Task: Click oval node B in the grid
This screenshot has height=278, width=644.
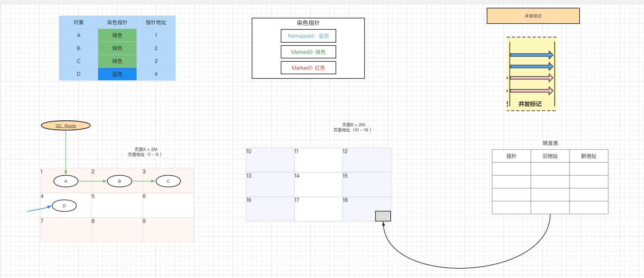Action: [x=120, y=181]
